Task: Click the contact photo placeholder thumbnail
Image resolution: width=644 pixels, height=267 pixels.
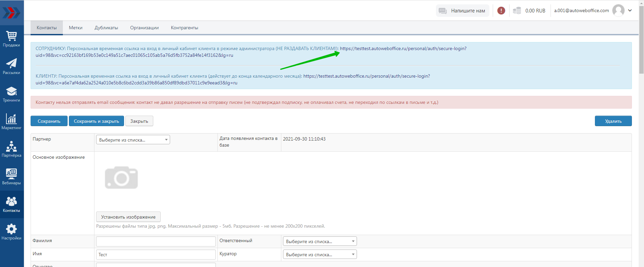Action: coord(121,178)
